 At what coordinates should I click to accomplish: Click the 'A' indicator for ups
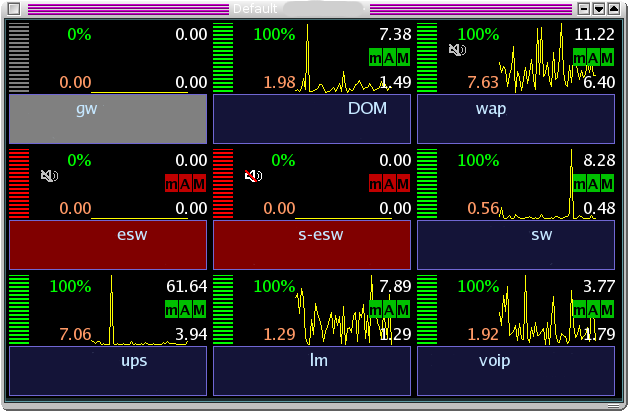tap(185, 310)
